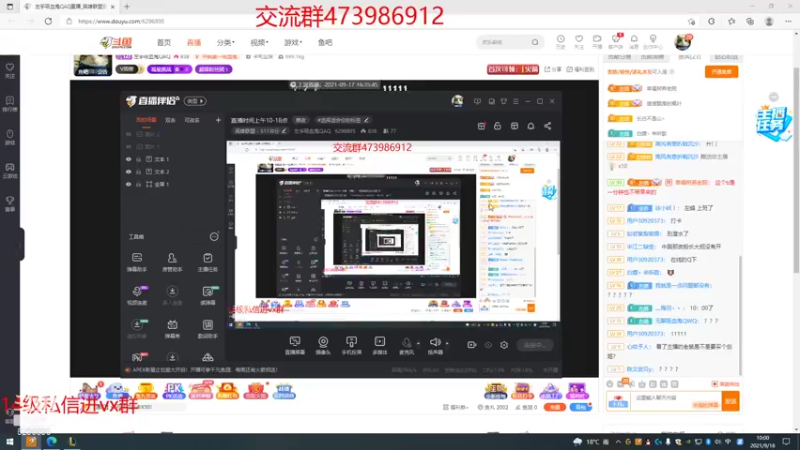Expand the 视频 video dropdown

(x=259, y=42)
